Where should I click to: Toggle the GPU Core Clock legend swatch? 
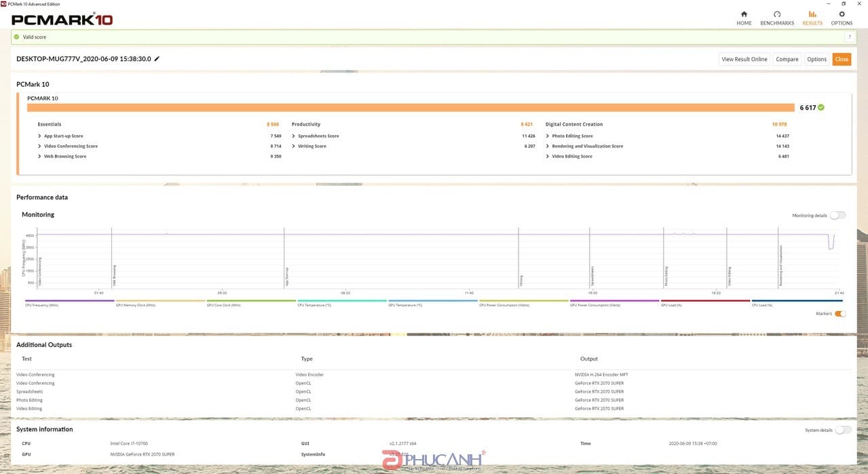(x=251, y=301)
